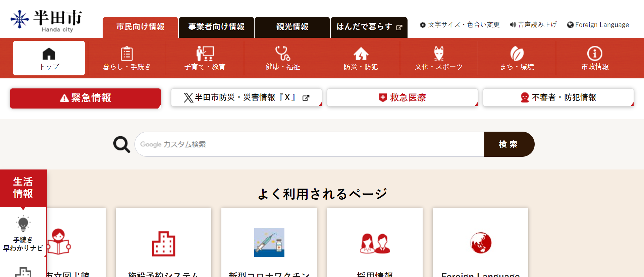Select 文化・スポーツ label text
The image size is (644, 277).
pos(439,67)
